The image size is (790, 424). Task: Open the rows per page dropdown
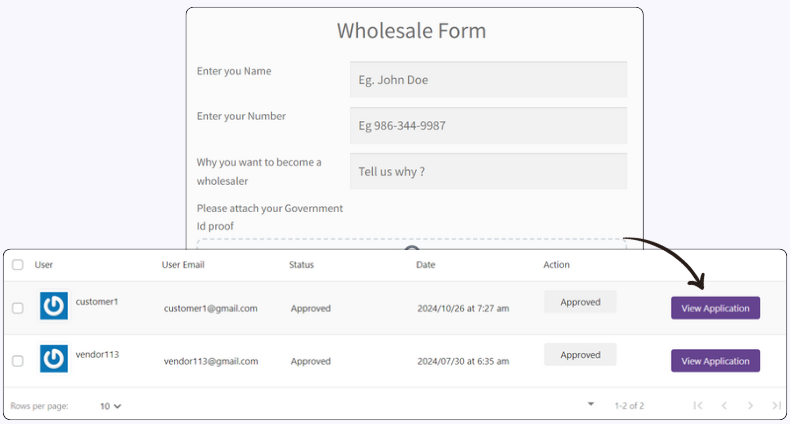pyautogui.click(x=111, y=406)
